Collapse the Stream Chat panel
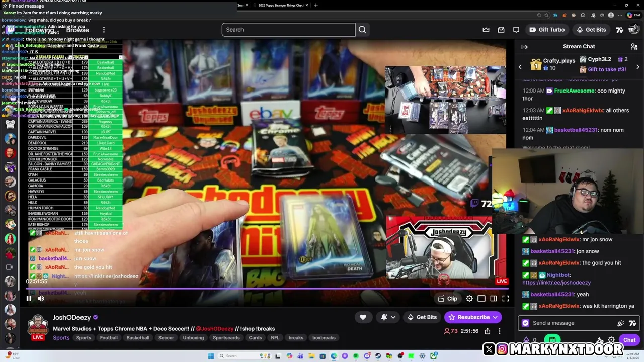 pos(524,47)
